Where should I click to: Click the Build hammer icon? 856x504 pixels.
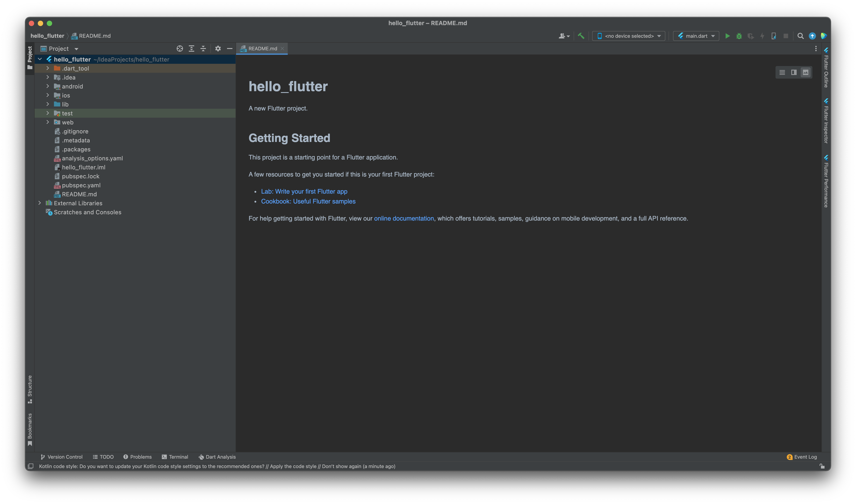pyautogui.click(x=581, y=36)
